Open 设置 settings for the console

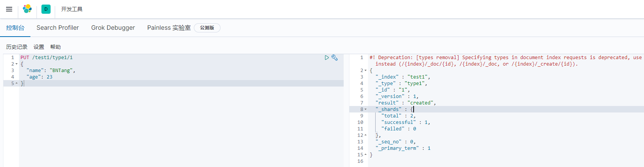[x=39, y=47]
